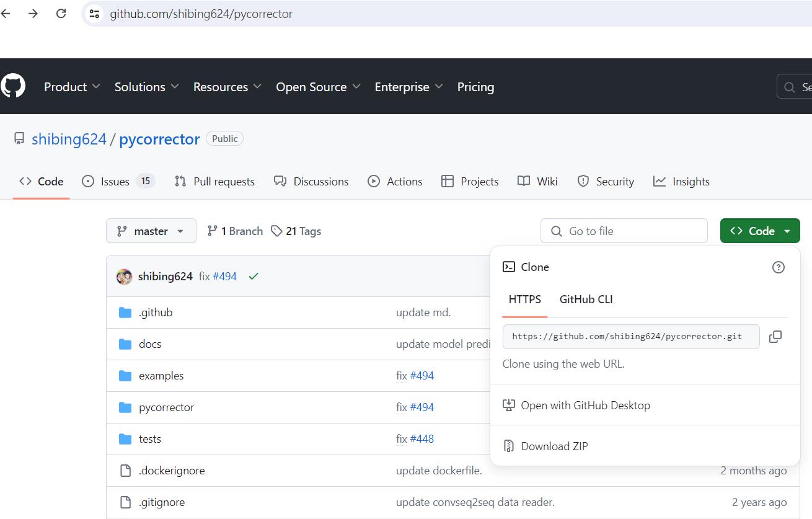Viewport: 812px width, 519px height.
Task: Open the Pricing page
Action: click(475, 87)
